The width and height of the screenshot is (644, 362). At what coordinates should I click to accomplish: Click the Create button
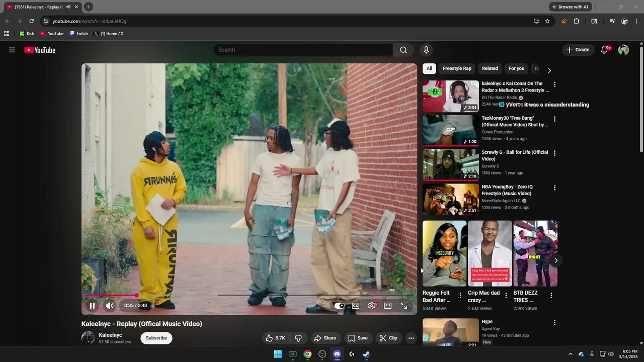tap(578, 50)
